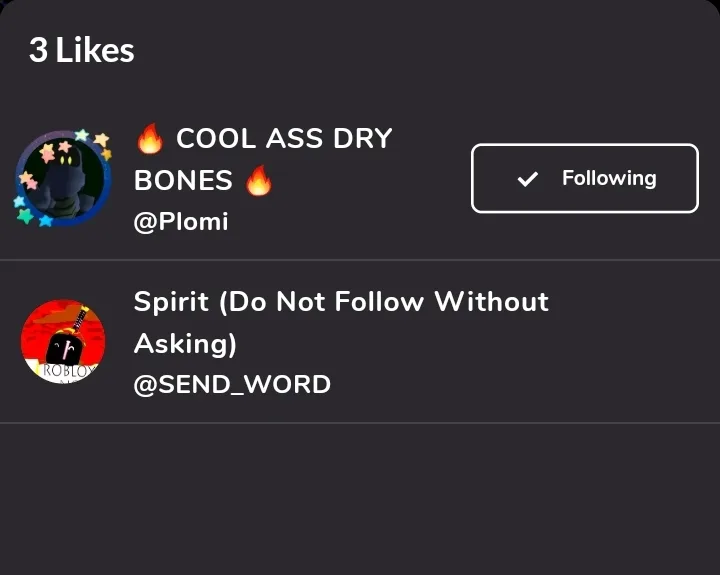Click the checkmark icon inside the Following button

[x=527, y=179]
